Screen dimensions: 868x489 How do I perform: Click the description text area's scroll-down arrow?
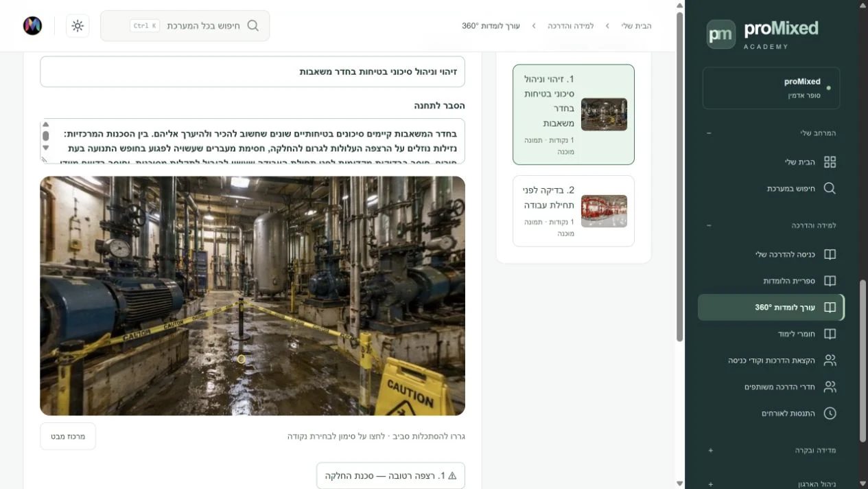(45, 148)
